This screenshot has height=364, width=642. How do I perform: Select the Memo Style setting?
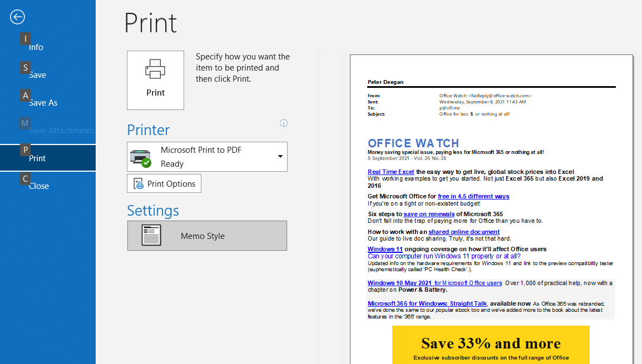(207, 236)
